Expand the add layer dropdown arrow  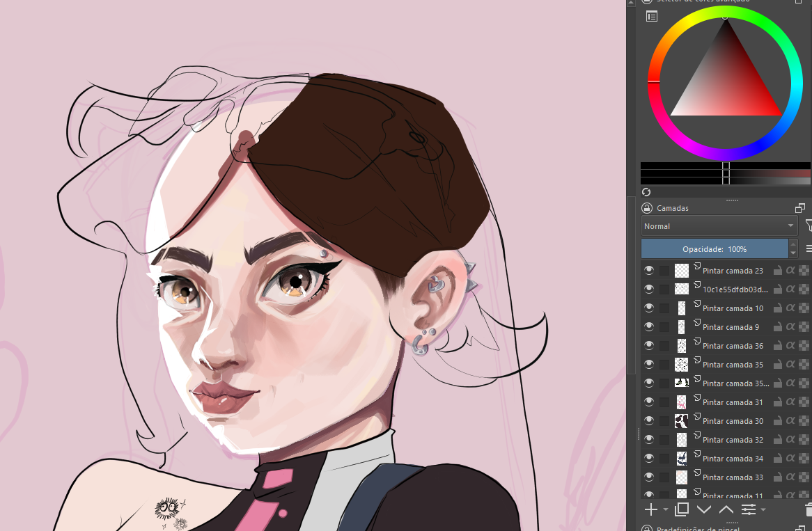pos(666,510)
